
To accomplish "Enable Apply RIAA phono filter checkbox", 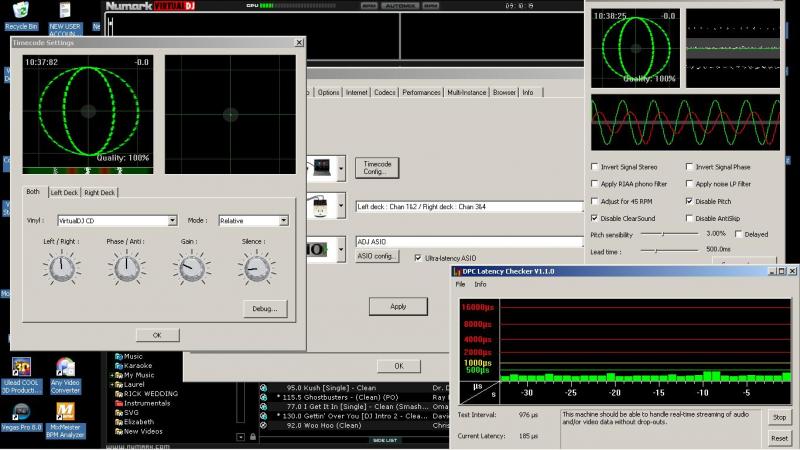I will tap(594, 184).
